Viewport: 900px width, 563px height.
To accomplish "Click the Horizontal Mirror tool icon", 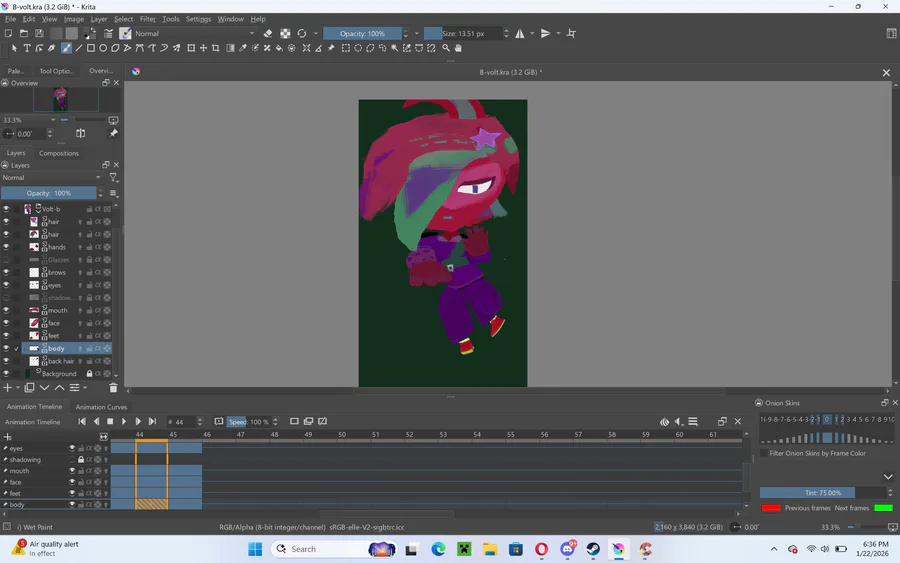I will [x=519, y=33].
